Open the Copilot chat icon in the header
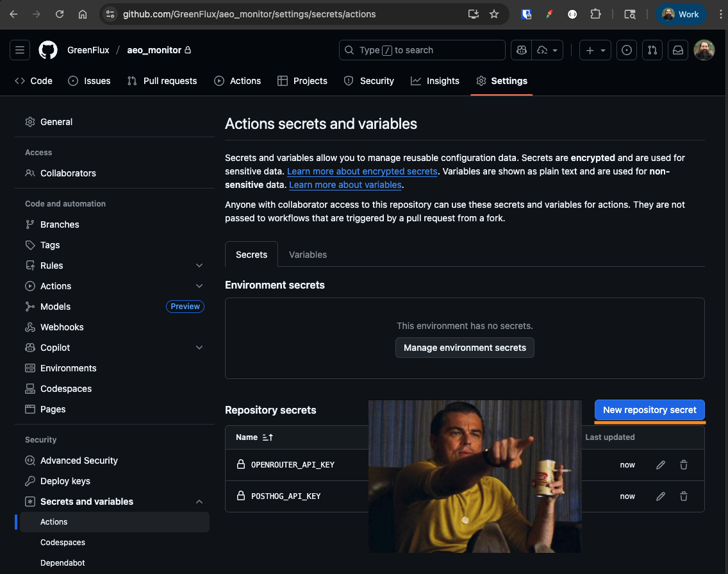The height and width of the screenshot is (574, 728). click(521, 49)
